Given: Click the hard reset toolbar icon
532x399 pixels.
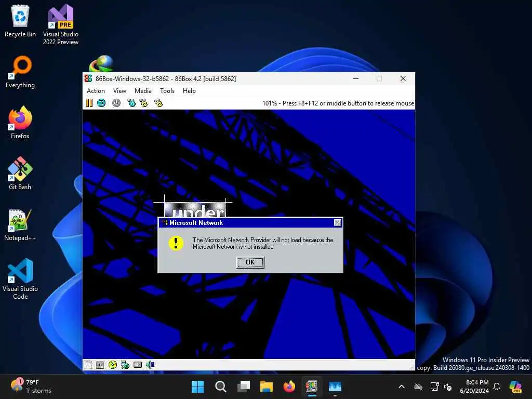Looking at the screenshot, I should click(101, 103).
